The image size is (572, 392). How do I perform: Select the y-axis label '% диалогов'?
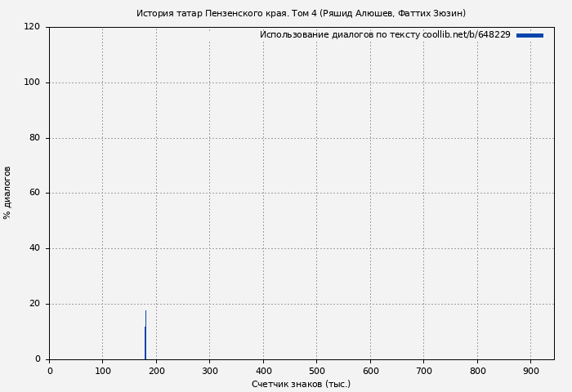click(7, 193)
